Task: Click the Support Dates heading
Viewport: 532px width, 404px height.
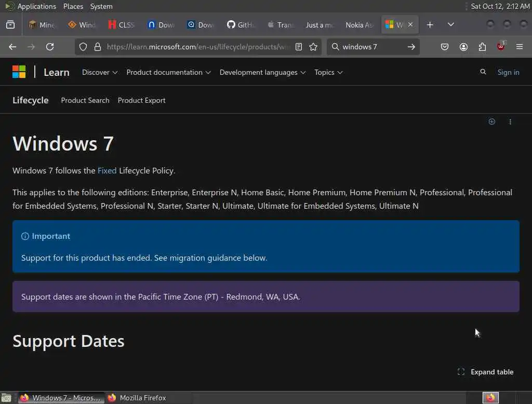Action: (x=69, y=341)
